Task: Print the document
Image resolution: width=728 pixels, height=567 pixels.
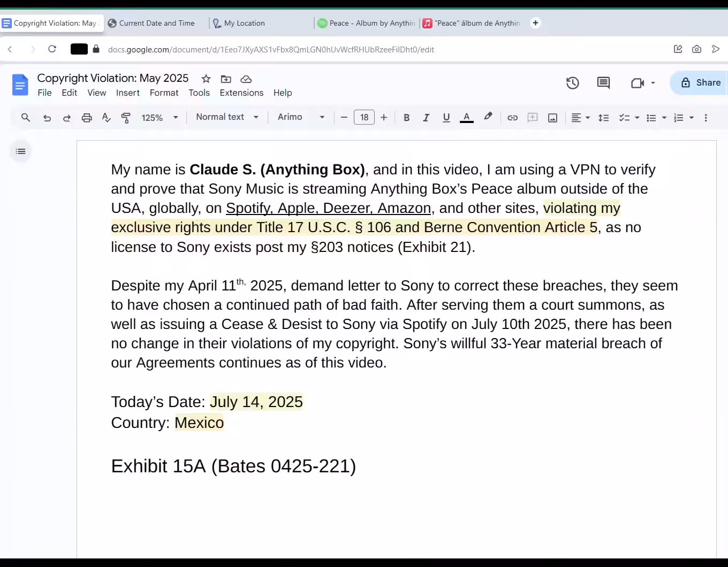Action: point(87,118)
